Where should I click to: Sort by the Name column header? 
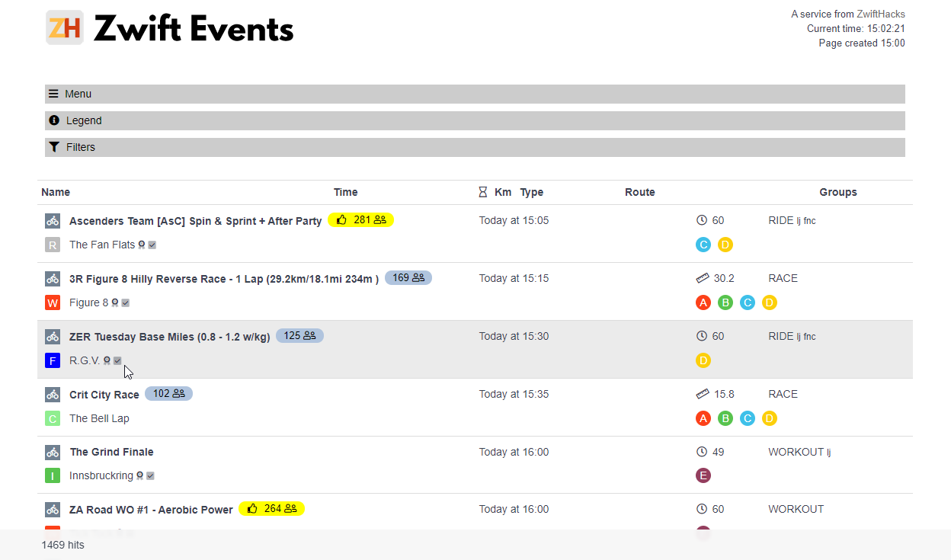tap(56, 192)
